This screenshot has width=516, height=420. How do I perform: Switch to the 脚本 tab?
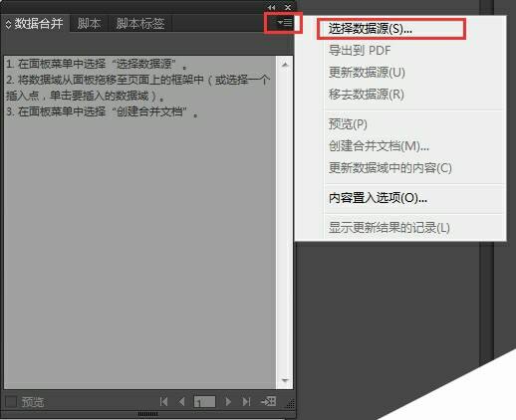point(89,24)
